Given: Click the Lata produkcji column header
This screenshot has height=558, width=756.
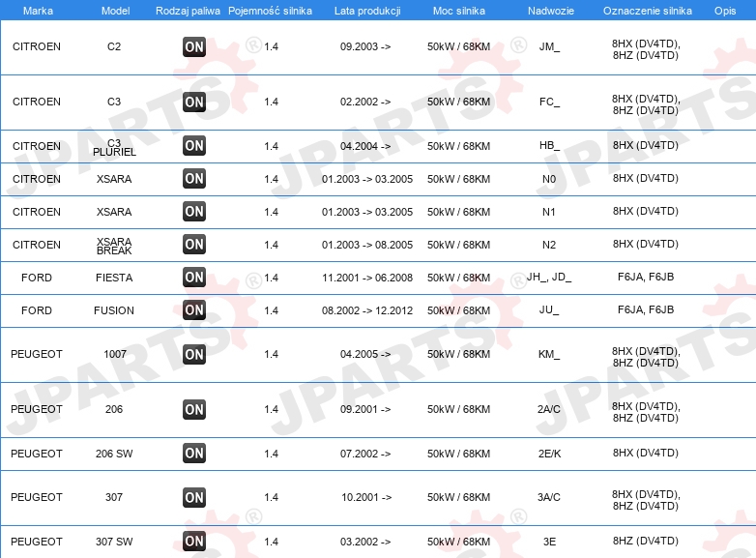Looking at the screenshot, I should coord(367,11).
